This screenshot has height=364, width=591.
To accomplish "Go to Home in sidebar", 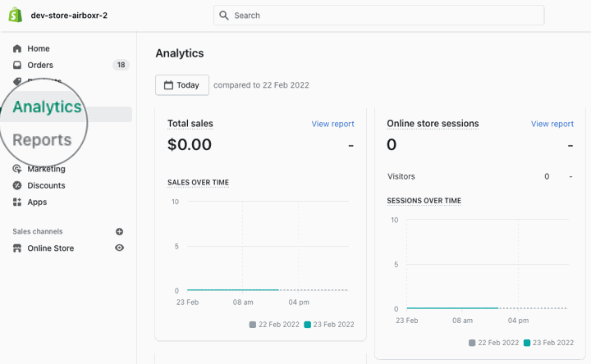I will tap(39, 48).
